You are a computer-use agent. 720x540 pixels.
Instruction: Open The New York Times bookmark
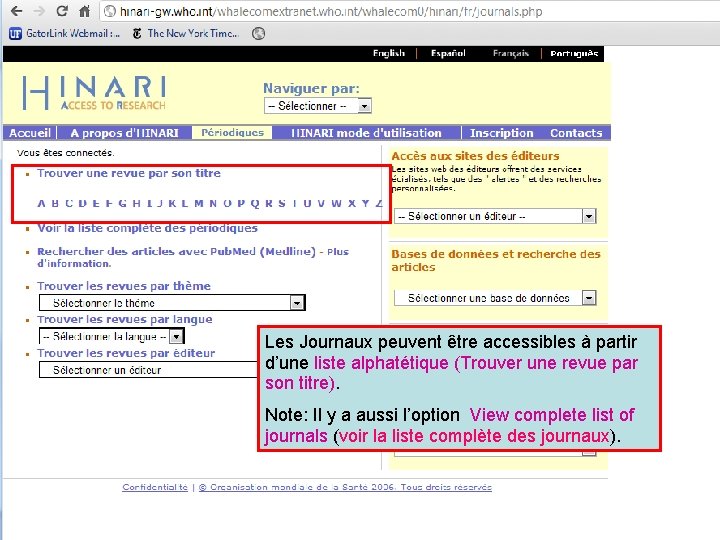coord(186,34)
